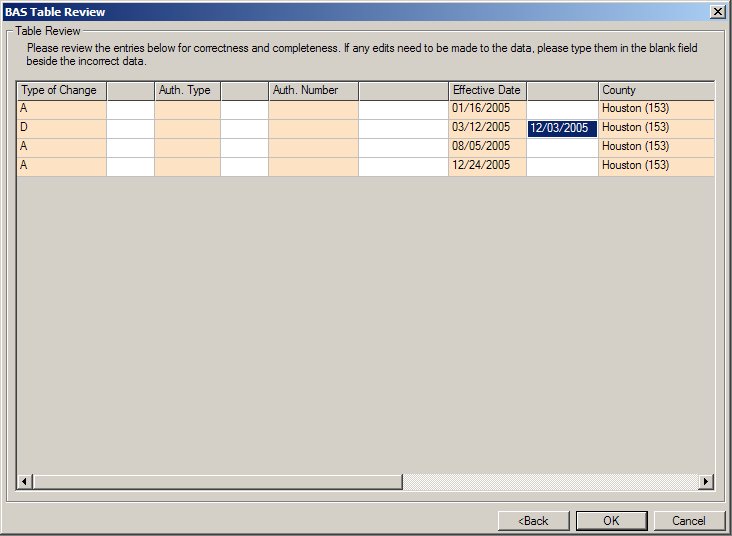
Task: Select the Type of Change column header
Action: pos(62,91)
